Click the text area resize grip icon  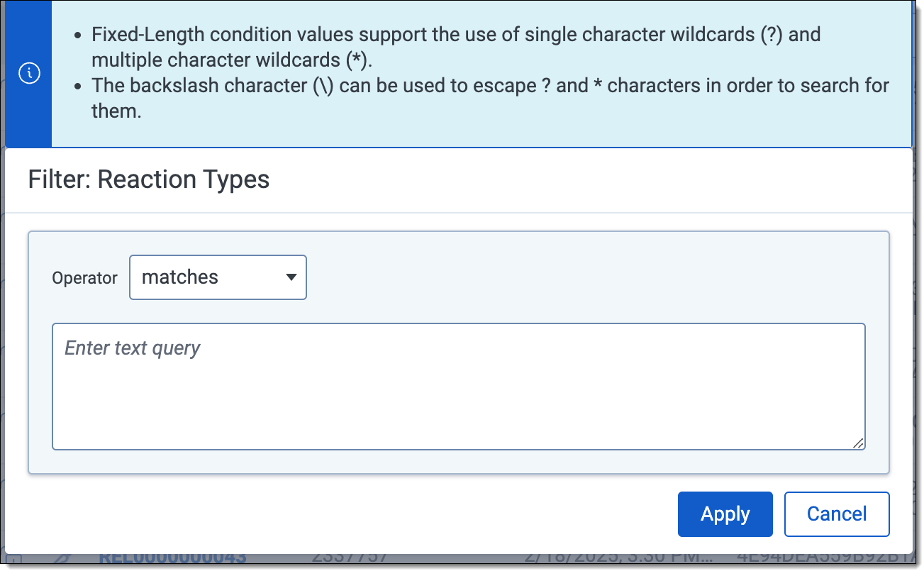pyautogui.click(x=858, y=443)
